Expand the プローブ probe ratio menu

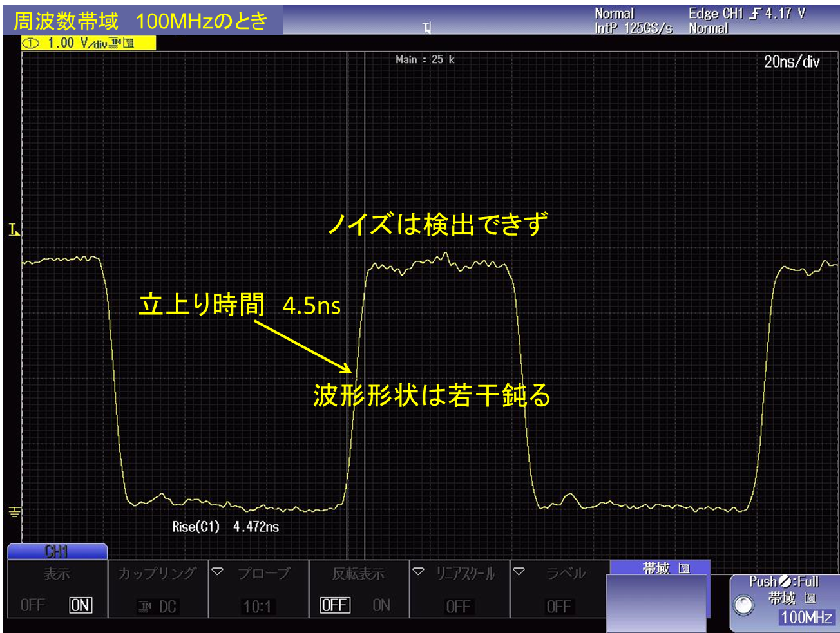click(218, 572)
